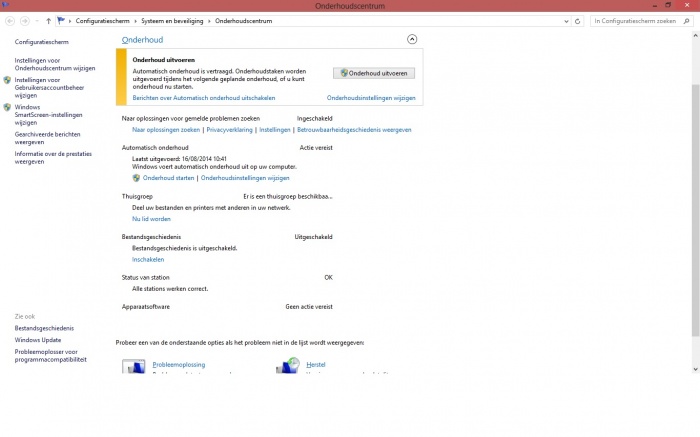Select 'Uitgeschakeld' status text
This screenshot has height=437, width=700.
coord(313,237)
